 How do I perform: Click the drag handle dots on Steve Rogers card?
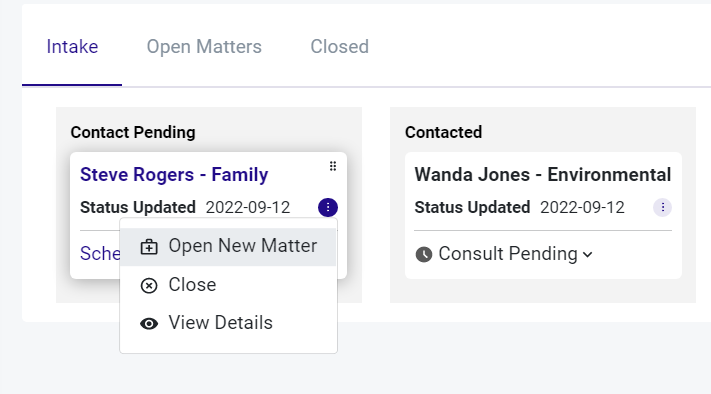[x=333, y=166]
